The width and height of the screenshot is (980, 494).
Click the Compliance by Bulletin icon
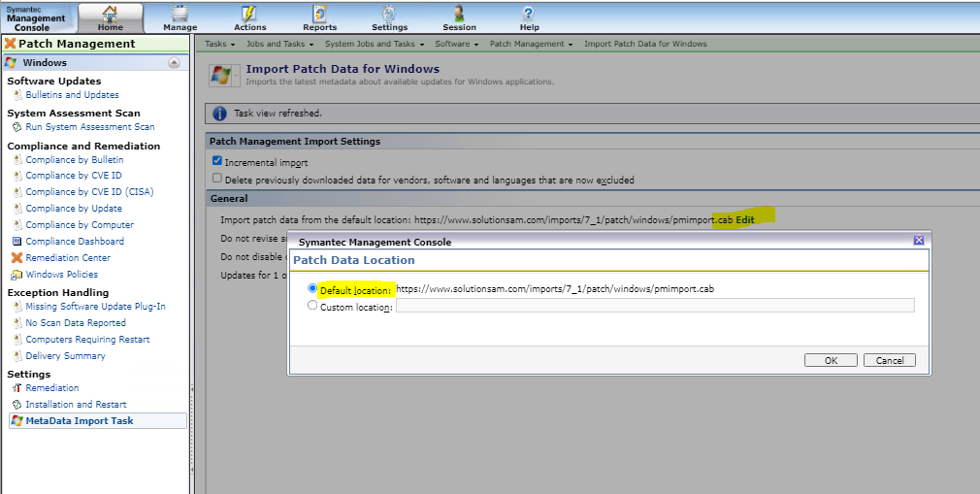(x=17, y=159)
